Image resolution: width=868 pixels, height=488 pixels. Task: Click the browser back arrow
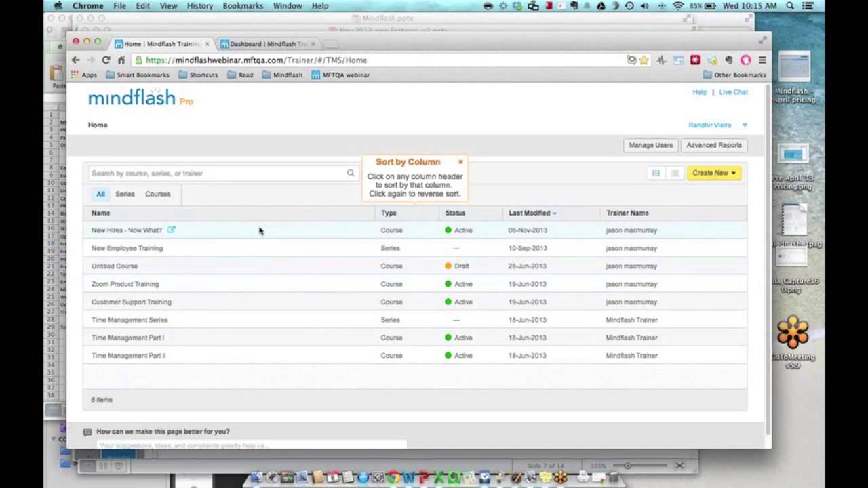coord(75,60)
